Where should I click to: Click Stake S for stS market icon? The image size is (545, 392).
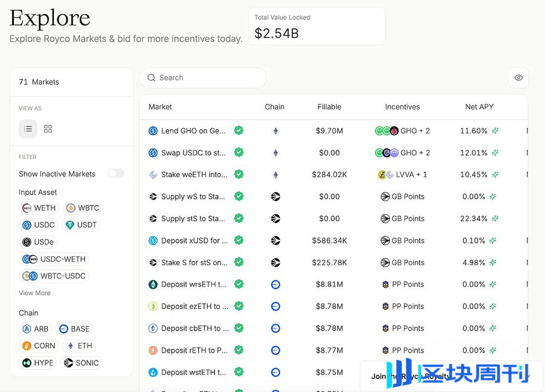click(153, 262)
